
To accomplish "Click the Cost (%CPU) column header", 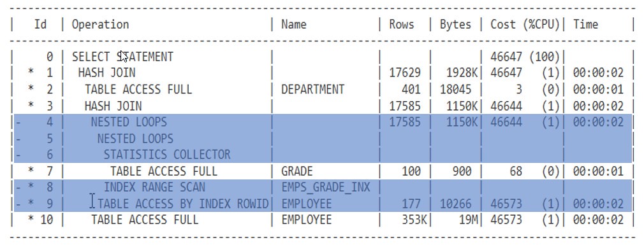I will 525,25.
